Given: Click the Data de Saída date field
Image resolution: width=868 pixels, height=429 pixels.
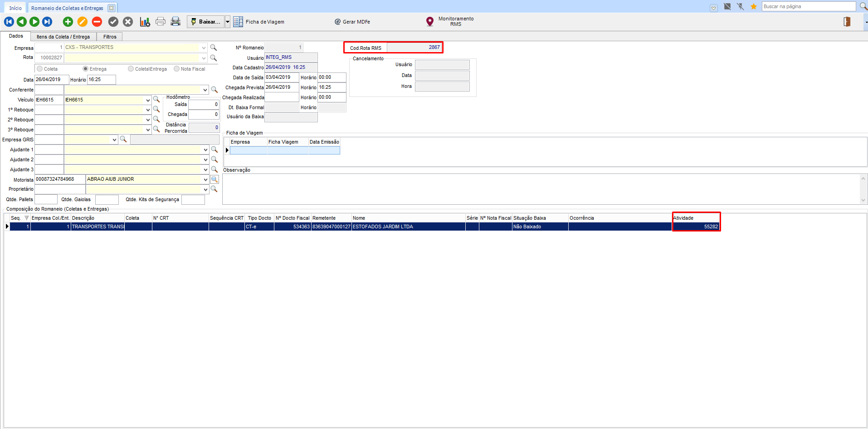Looking at the screenshot, I should pyautogui.click(x=282, y=77).
